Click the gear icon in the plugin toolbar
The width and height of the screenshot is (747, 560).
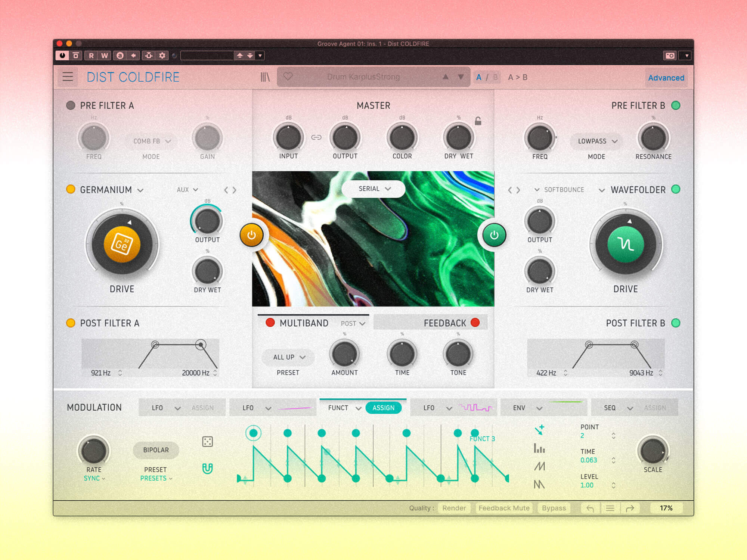(x=162, y=55)
